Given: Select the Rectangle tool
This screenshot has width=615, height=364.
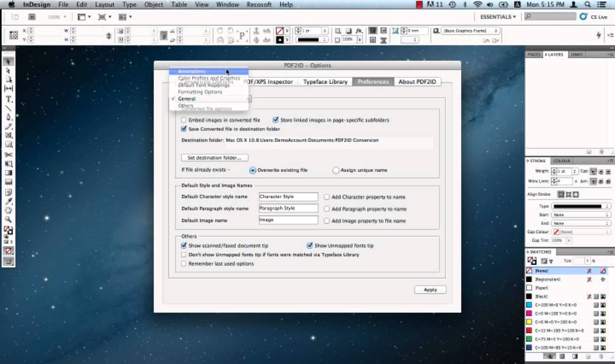Looking at the screenshot, I should (8, 145).
